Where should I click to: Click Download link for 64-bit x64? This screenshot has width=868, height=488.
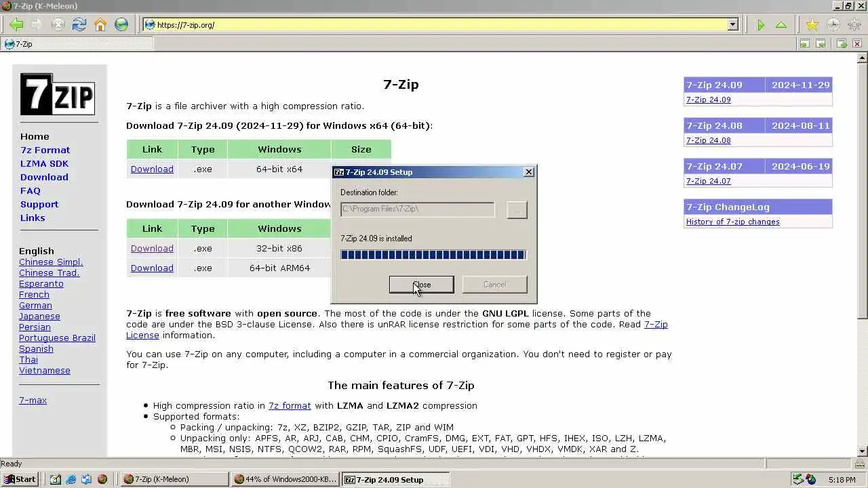pos(152,169)
